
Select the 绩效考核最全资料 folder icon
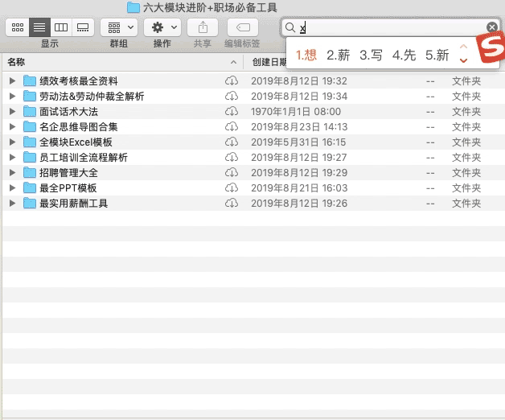pyautogui.click(x=30, y=81)
